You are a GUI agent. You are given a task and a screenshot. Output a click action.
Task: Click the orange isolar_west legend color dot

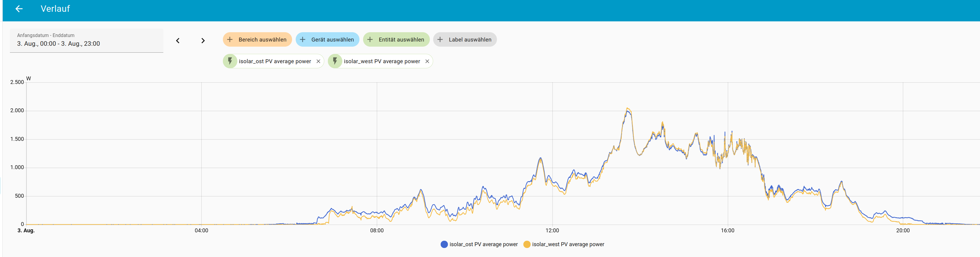(x=527, y=244)
